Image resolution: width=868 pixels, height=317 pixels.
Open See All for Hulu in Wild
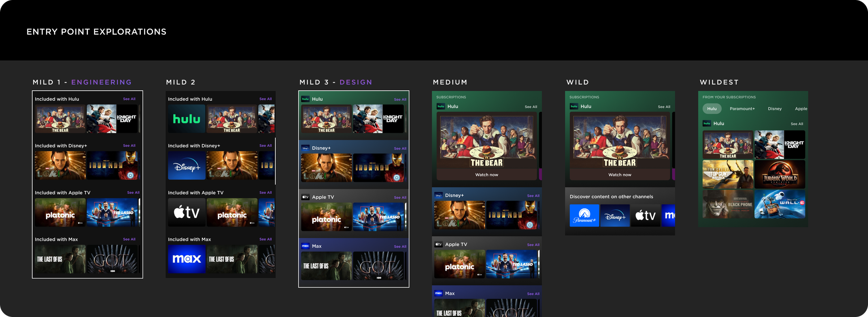664,107
